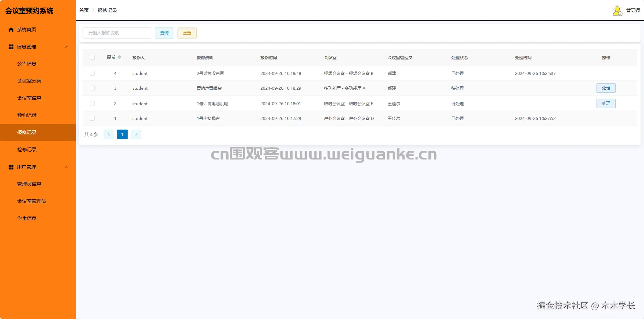Click cell 多功能厅 - 多功能厅 A
The width and height of the screenshot is (644, 319).
click(345, 88)
